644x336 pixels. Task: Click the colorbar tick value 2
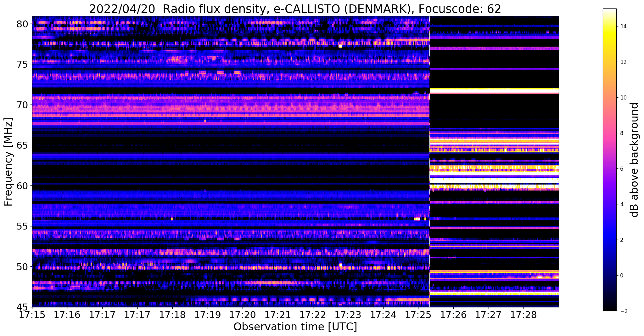click(x=621, y=240)
